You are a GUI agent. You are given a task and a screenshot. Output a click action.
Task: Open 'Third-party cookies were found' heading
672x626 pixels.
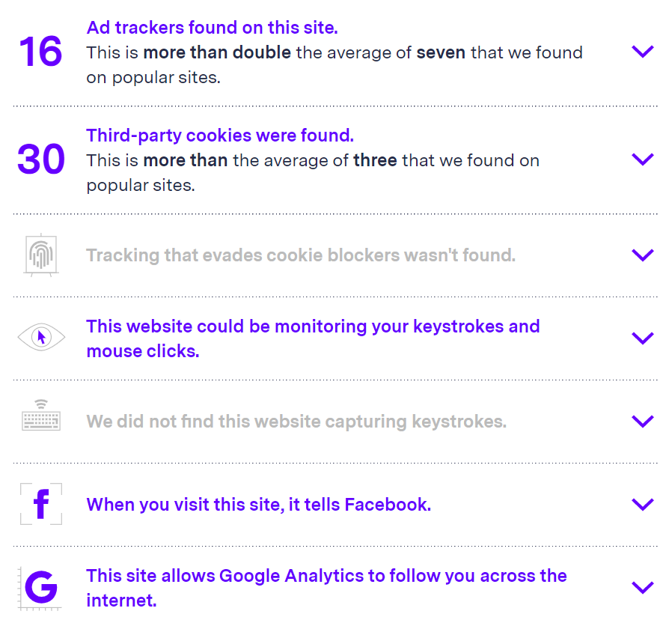pos(220,136)
